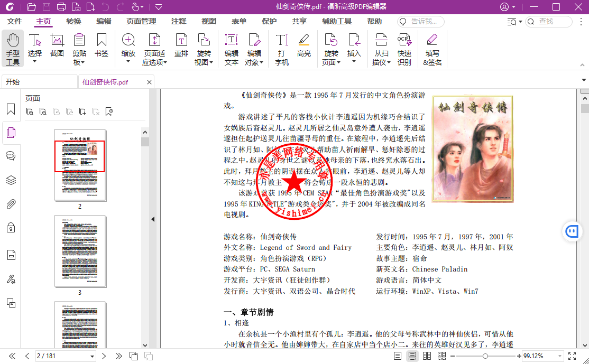Go back to the previous view
The height and width of the screenshot is (364, 589).
(x=134, y=356)
